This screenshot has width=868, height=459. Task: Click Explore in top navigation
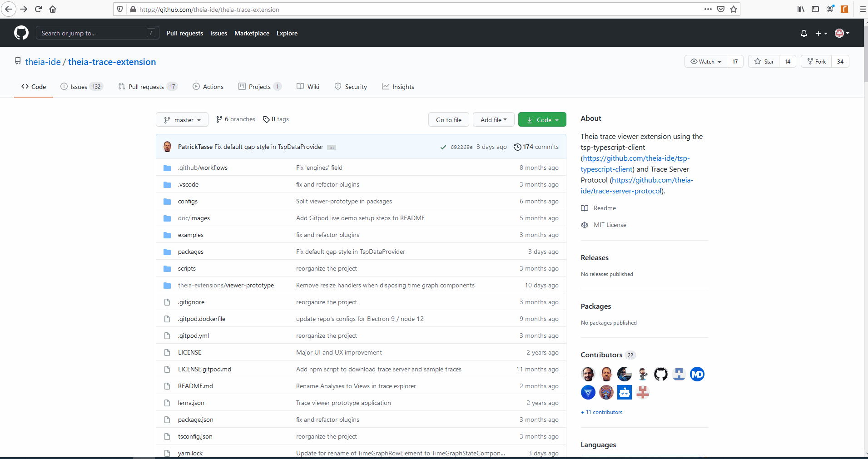click(x=287, y=33)
